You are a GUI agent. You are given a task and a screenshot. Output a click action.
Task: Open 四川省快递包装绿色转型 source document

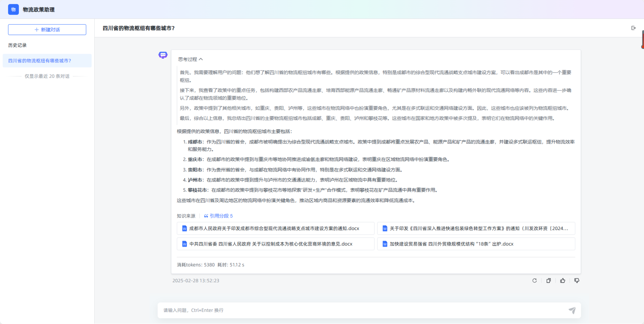[478, 229]
